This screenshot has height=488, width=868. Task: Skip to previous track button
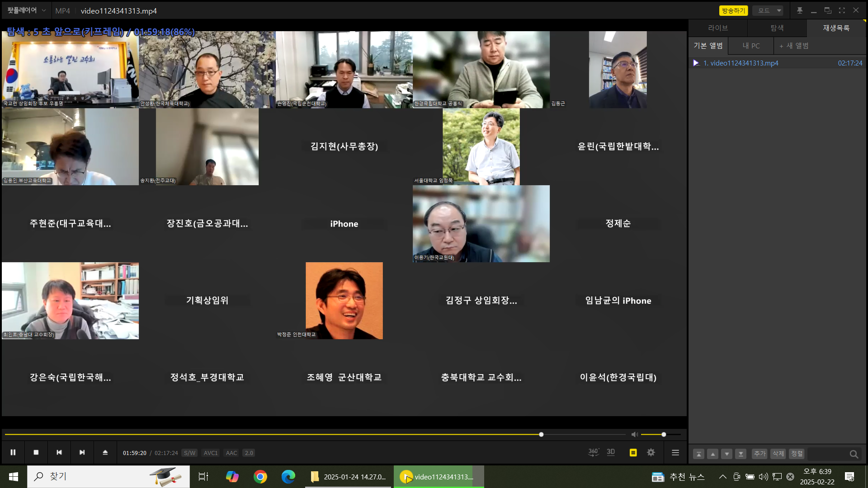tap(59, 452)
